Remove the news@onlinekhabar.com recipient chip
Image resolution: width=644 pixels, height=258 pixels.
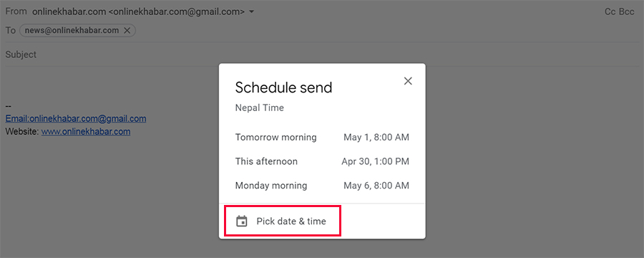click(127, 30)
